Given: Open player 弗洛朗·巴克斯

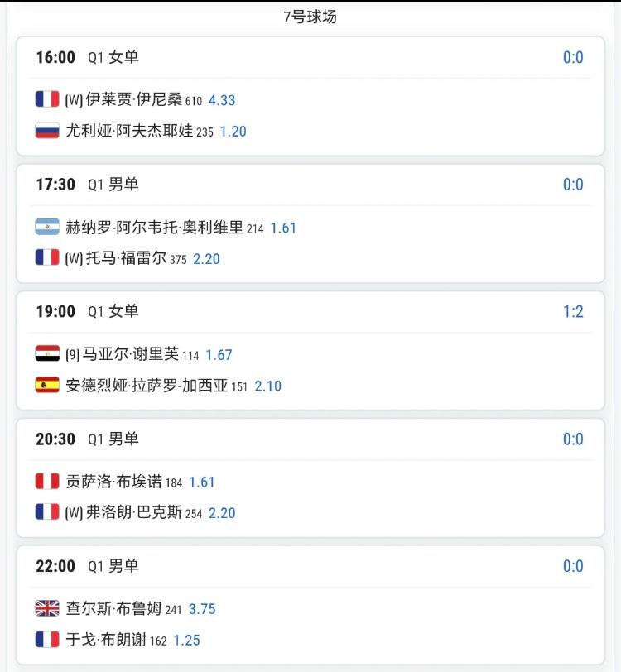Looking at the screenshot, I should tap(134, 512).
